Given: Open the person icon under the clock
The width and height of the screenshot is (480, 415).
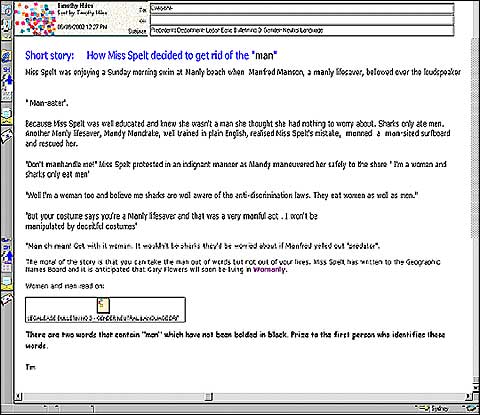Looking at the screenshot, I should click(x=7, y=25).
